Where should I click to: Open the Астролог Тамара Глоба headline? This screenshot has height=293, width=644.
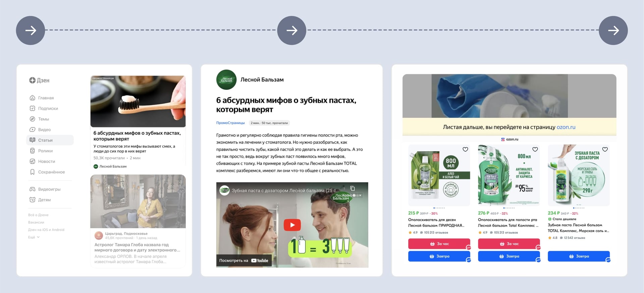[137, 247]
